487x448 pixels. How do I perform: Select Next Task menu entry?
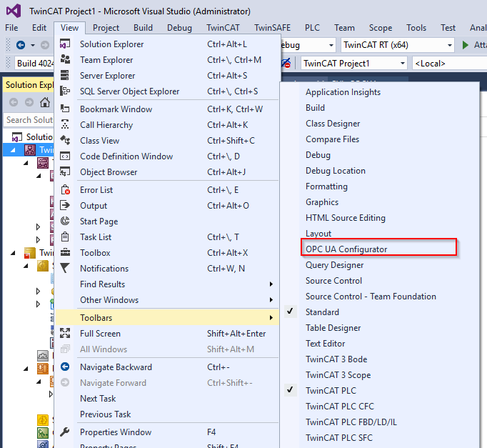click(98, 398)
